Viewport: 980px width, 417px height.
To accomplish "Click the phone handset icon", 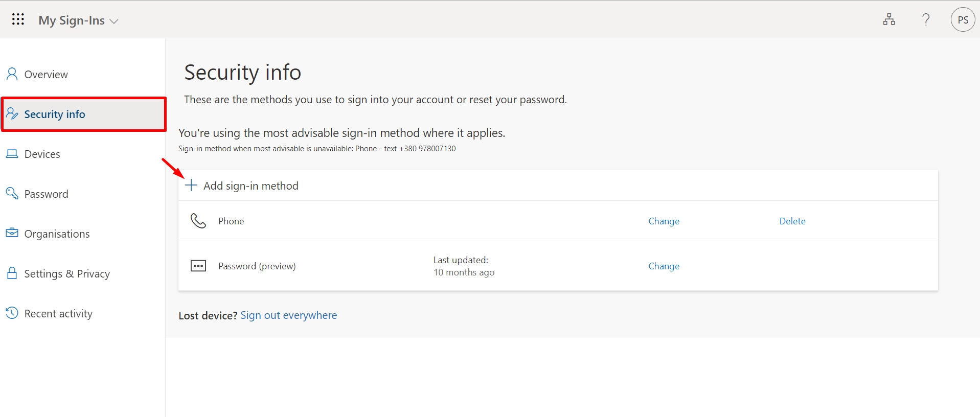I will (198, 221).
